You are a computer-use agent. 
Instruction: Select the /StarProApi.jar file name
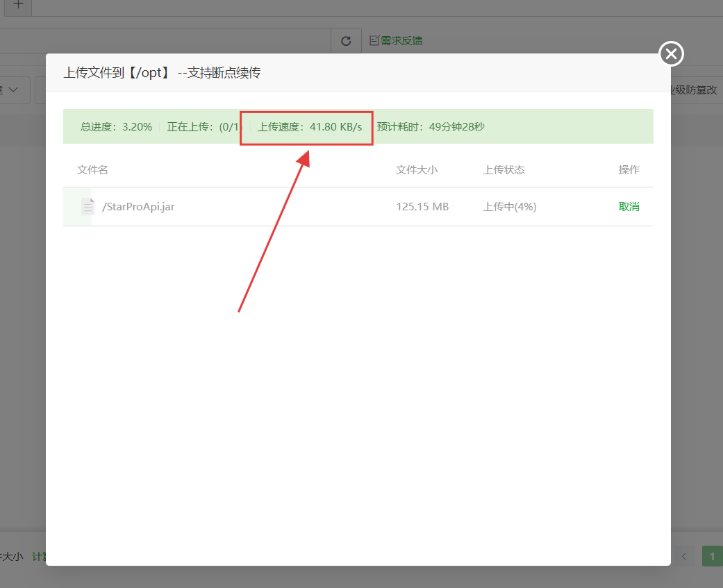[138, 206]
